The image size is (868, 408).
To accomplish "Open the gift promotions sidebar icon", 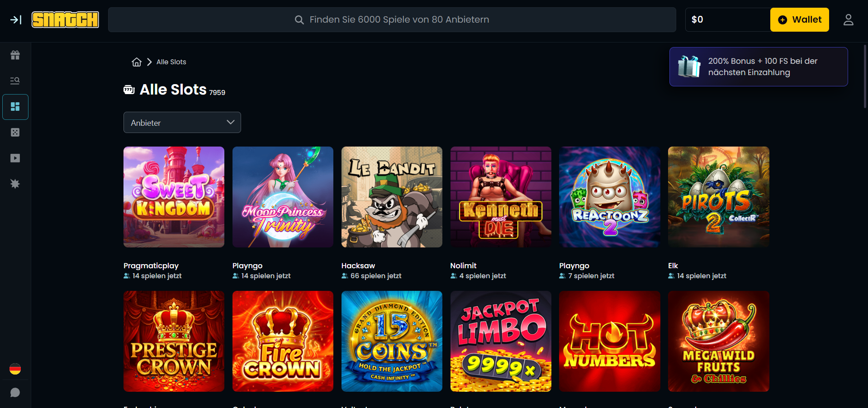I will [15, 55].
